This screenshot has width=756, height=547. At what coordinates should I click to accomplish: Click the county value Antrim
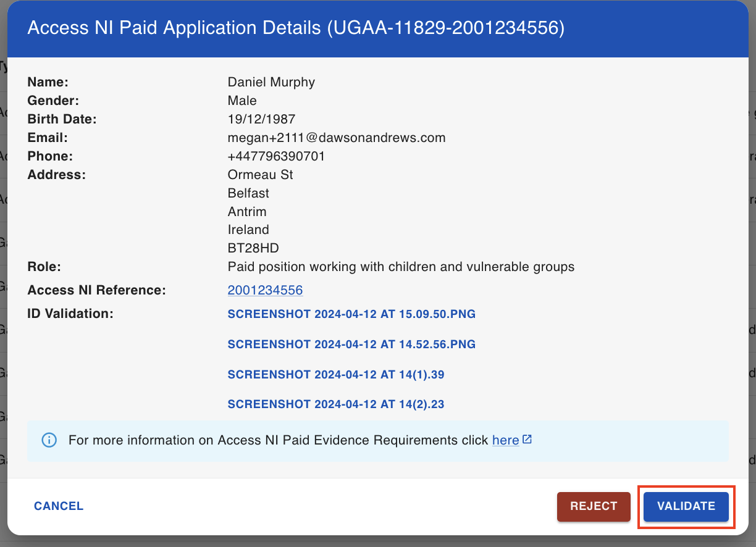point(247,211)
